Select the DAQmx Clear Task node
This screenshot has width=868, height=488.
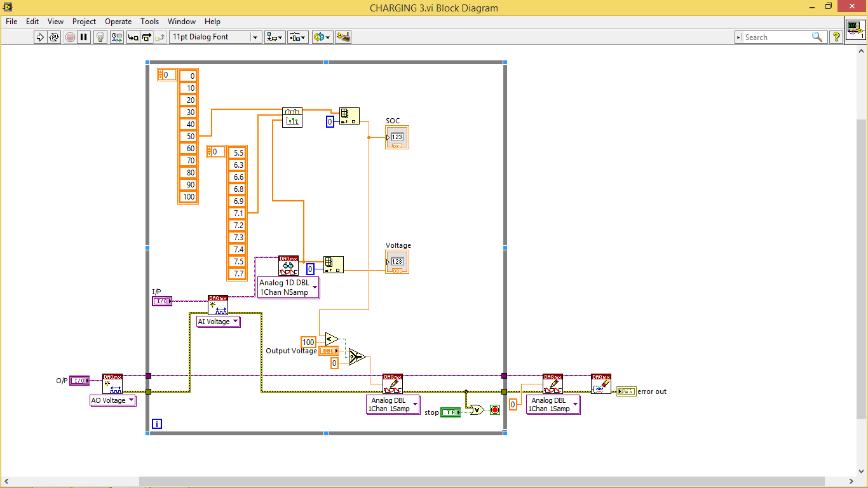click(601, 384)
